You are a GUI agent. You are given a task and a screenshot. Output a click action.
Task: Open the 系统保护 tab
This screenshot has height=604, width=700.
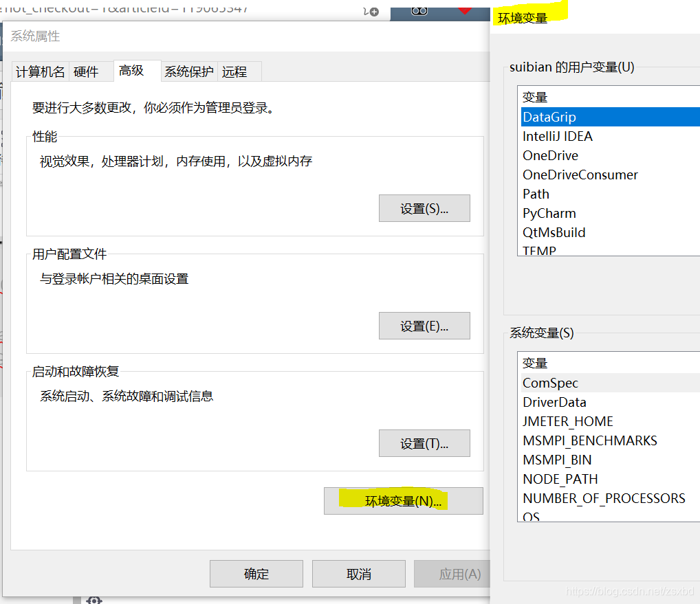(x=189, y=71)
